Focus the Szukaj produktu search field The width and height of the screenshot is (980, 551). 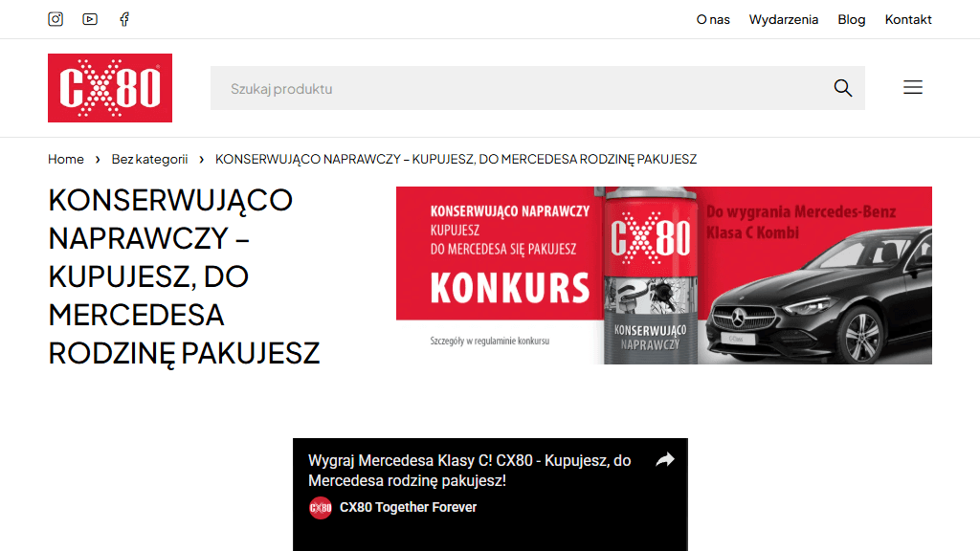538,88
